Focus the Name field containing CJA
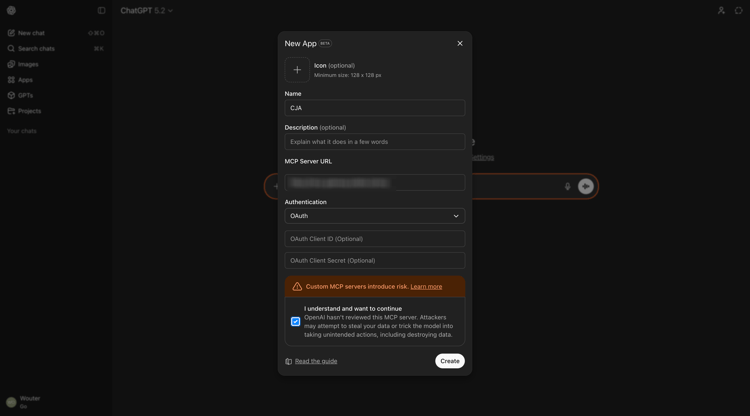Screen dimensions: 750x416 pyautogui.click(x=375, y=108)
